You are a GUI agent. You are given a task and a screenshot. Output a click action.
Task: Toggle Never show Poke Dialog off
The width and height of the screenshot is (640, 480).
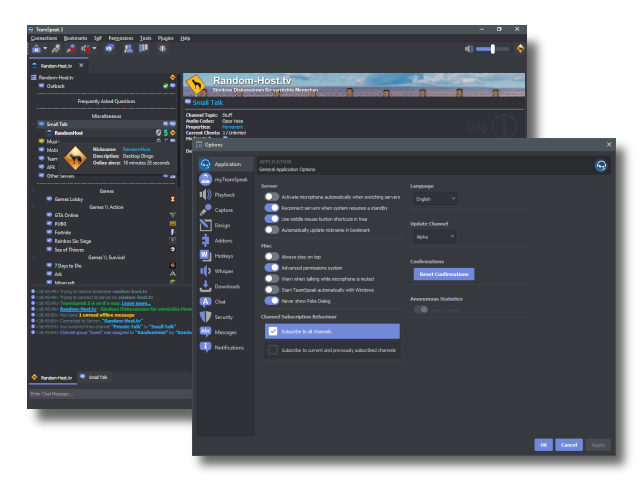(271, 300)
